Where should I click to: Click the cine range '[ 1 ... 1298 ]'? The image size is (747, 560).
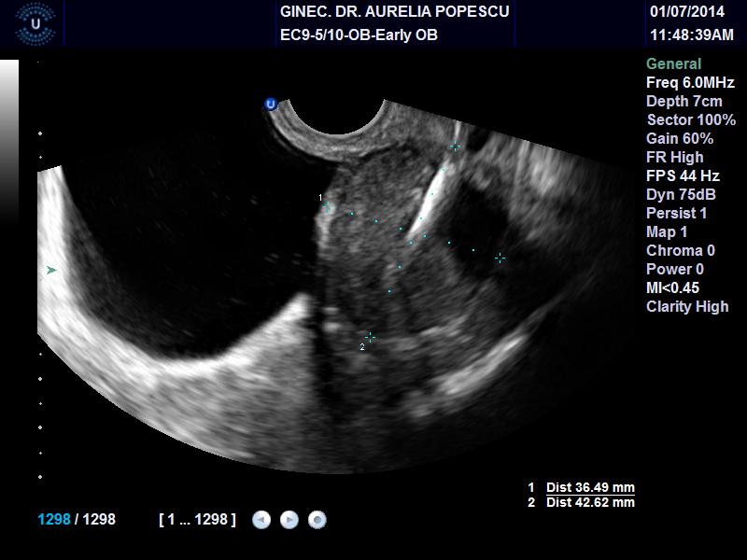point(197,519)
